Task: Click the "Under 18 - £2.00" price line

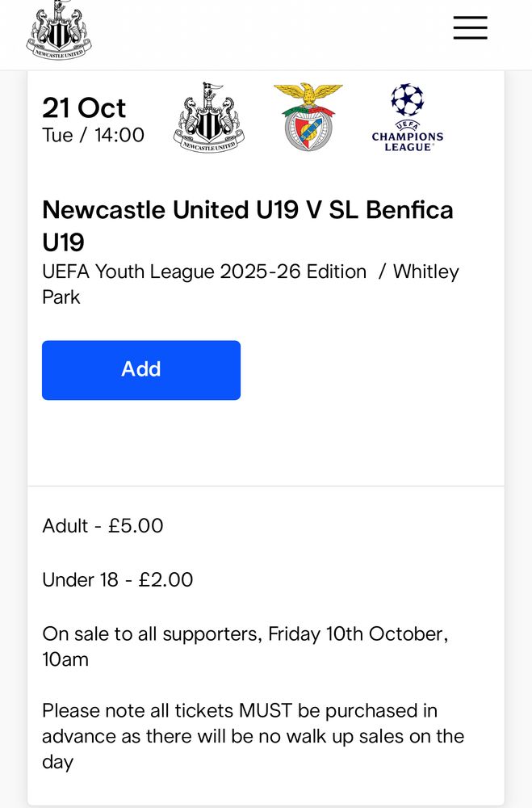Action: pyautogui.click(x=117, y=580)
